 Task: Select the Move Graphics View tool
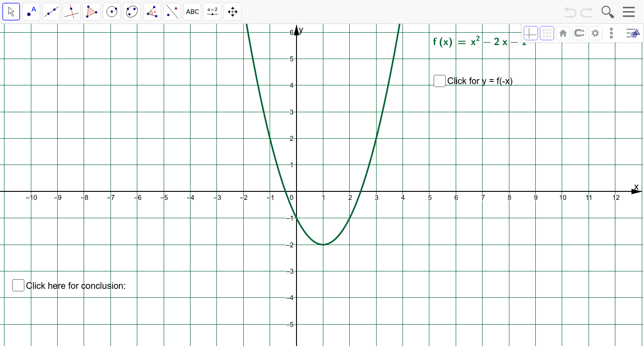tap(233, 12)
